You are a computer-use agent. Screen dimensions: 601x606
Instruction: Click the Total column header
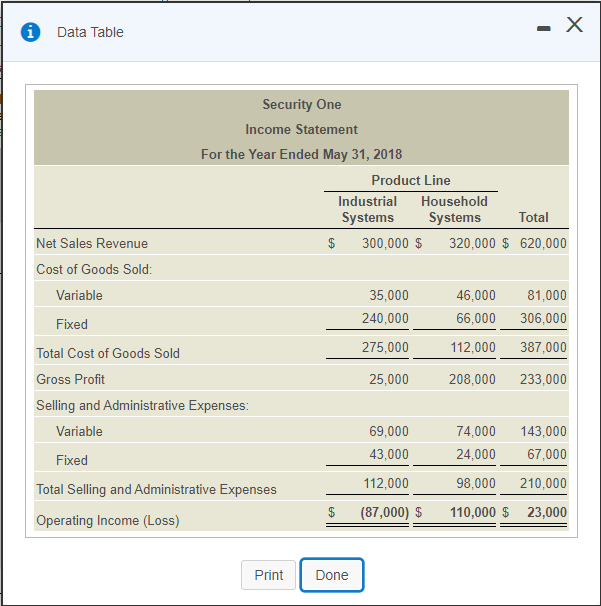[x=533, y=217]
